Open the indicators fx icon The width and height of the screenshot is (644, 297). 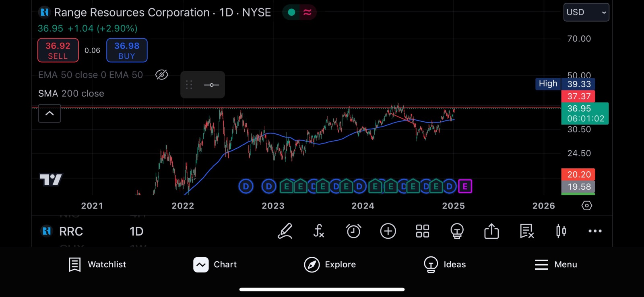point(319,231)
